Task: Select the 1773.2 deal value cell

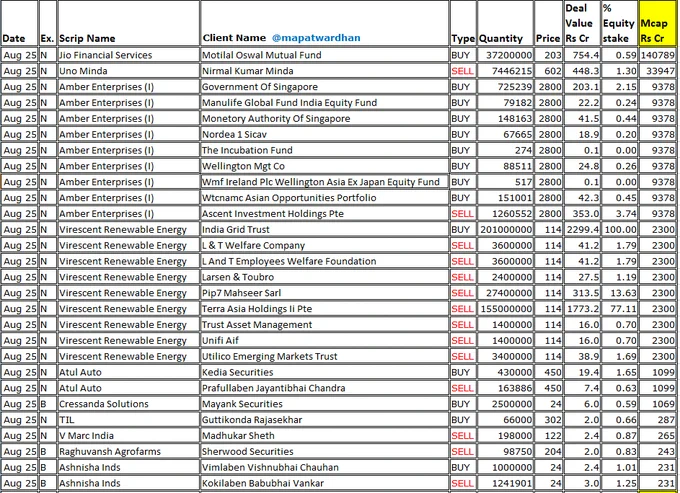Action: 583,309
